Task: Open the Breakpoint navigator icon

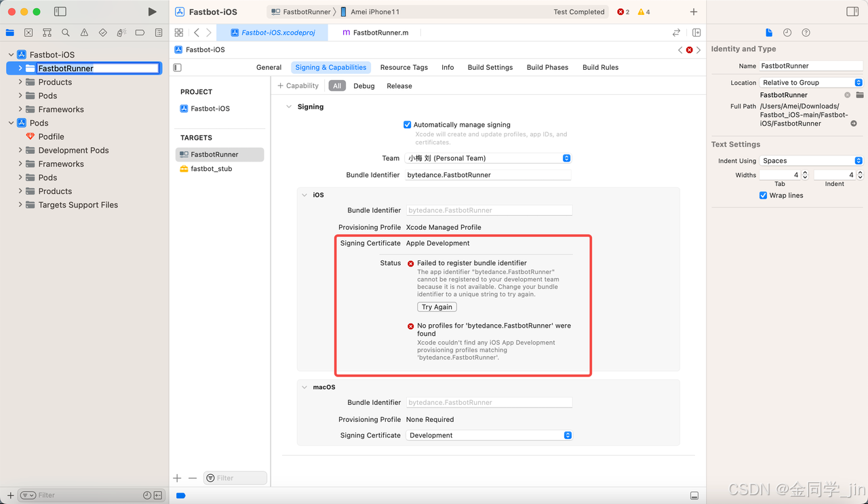Action: (140, 33)
